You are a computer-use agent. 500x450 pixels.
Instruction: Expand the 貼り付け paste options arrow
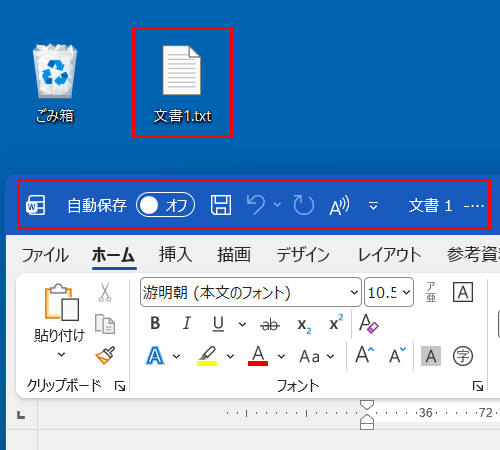[x=61, y=354]
